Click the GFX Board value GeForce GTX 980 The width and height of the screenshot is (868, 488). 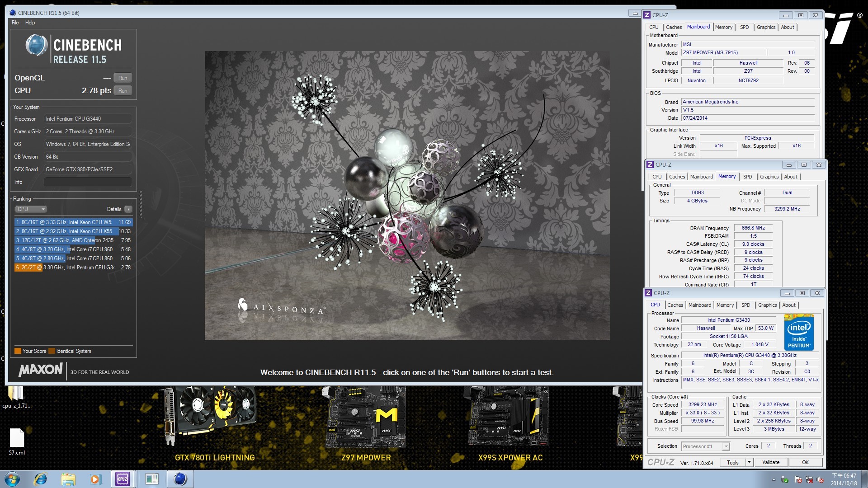(88, 169)
